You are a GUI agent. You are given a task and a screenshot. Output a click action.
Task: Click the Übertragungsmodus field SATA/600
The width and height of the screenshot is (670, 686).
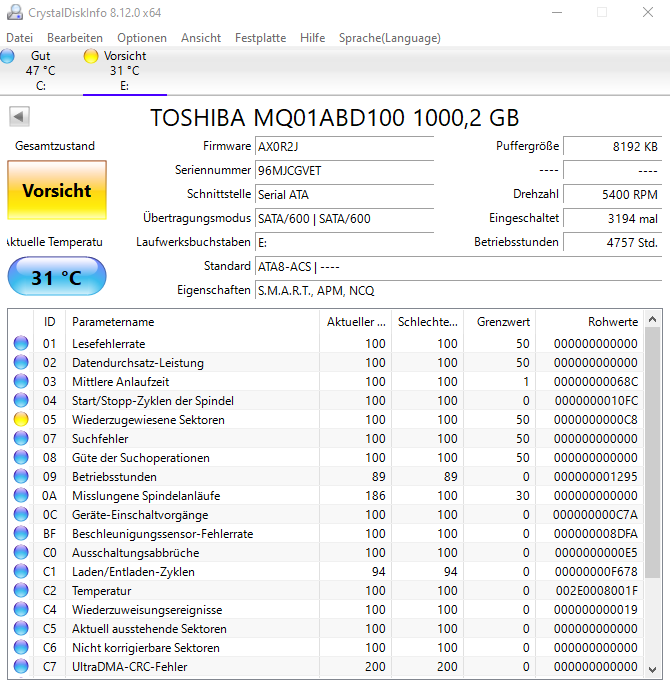point(344,218)
